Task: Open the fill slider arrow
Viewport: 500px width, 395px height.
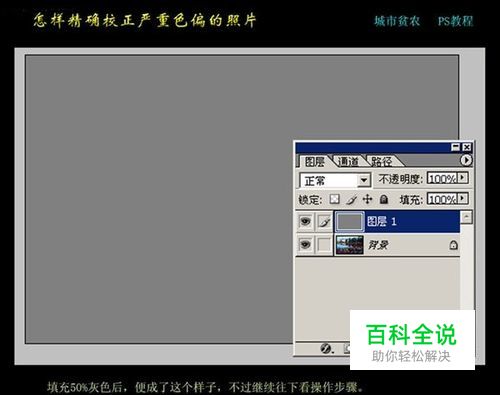Action: pyautogui.click(x=463, y=198)
